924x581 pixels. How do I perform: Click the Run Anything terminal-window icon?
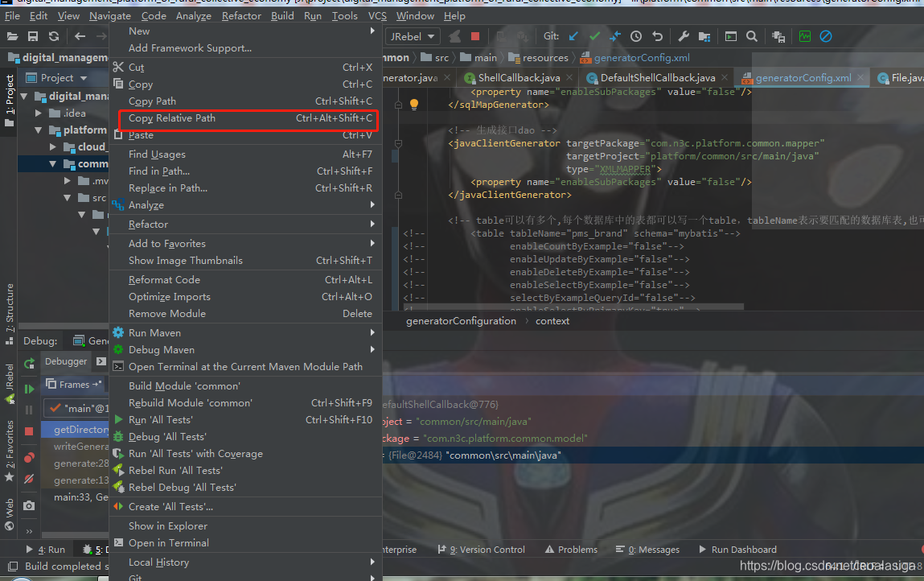point(731,36)
